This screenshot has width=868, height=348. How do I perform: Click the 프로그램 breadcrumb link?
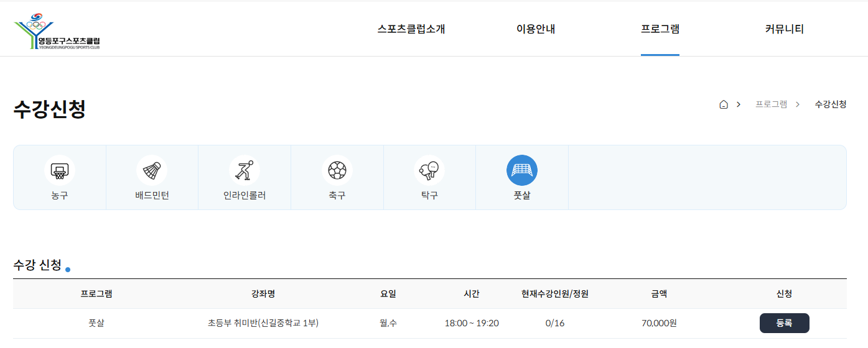click(771, 104)
